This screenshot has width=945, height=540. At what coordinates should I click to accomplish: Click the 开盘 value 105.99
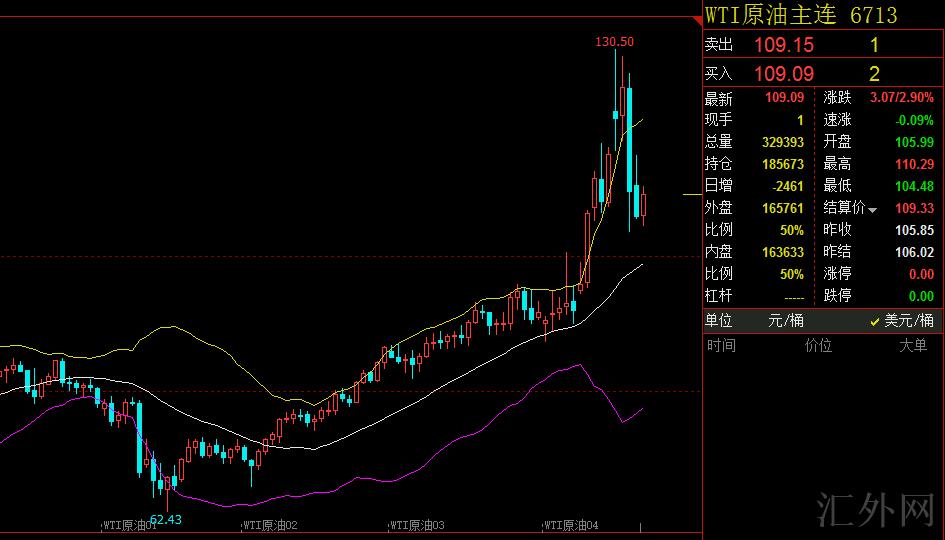tap(914, 142)
